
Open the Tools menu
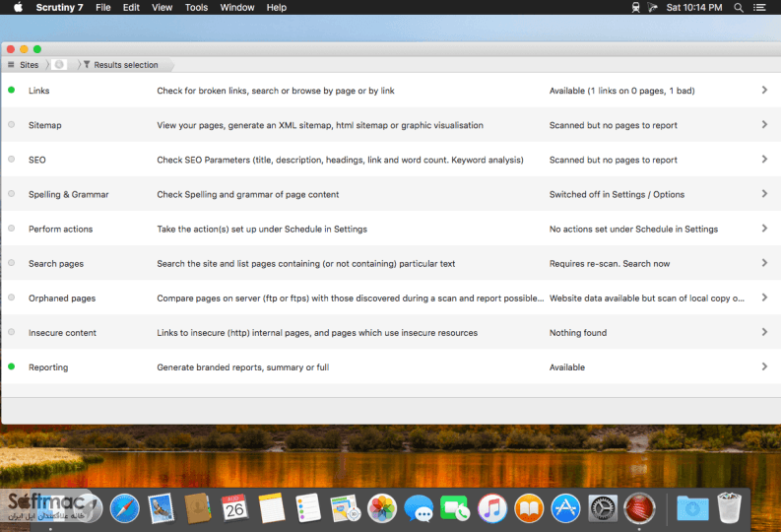(x=196, y=8)
